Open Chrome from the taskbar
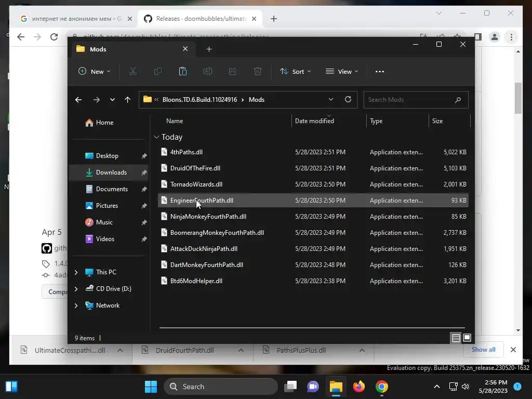This screenshot has width=532, height=399. click(x=382, y=387)
